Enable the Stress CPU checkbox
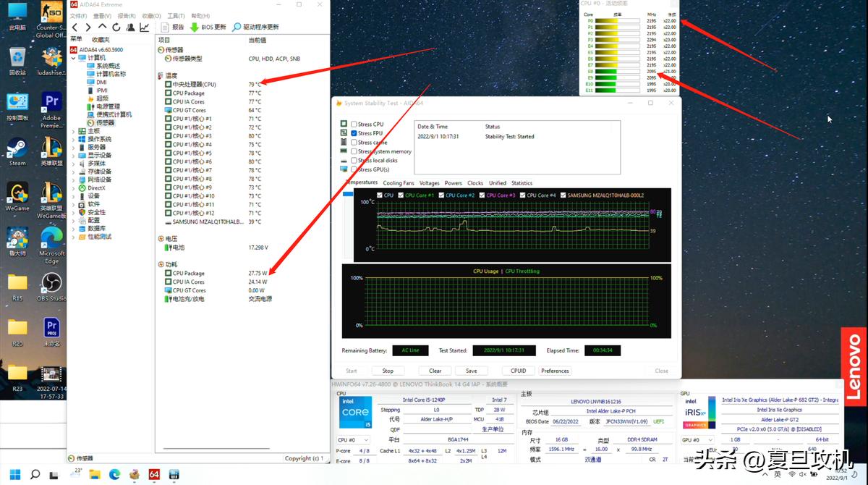 354,125
